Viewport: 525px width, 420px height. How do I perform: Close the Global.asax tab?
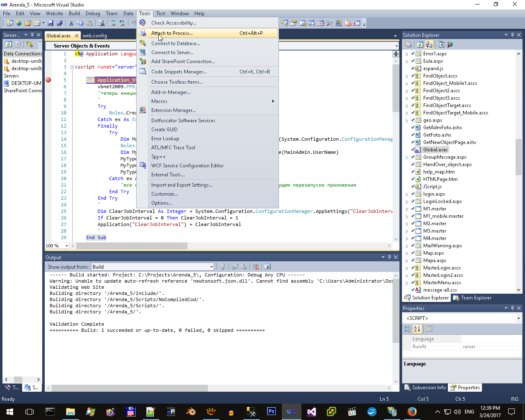[x=76, y=36]
